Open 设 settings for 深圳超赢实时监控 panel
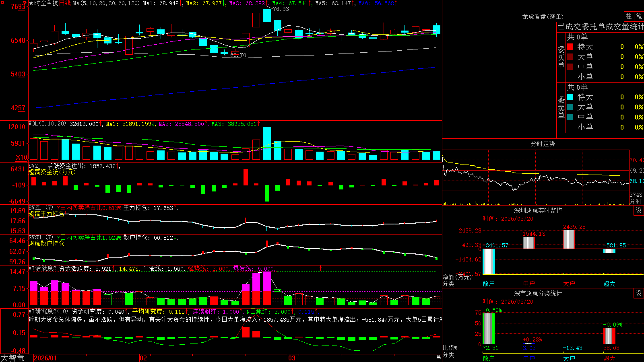Screen dimensions: 644x362 coord(639,210)
